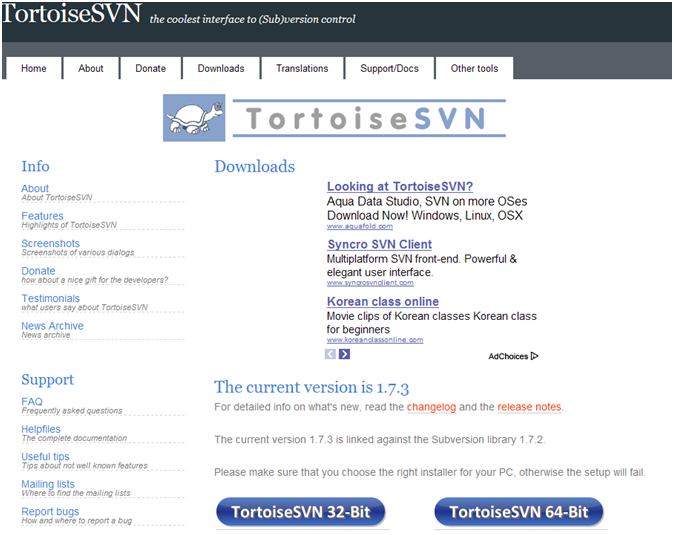
Task: Click 'Tips about not well known features' text
Action: pyautogui.click(x=85, y=466)
